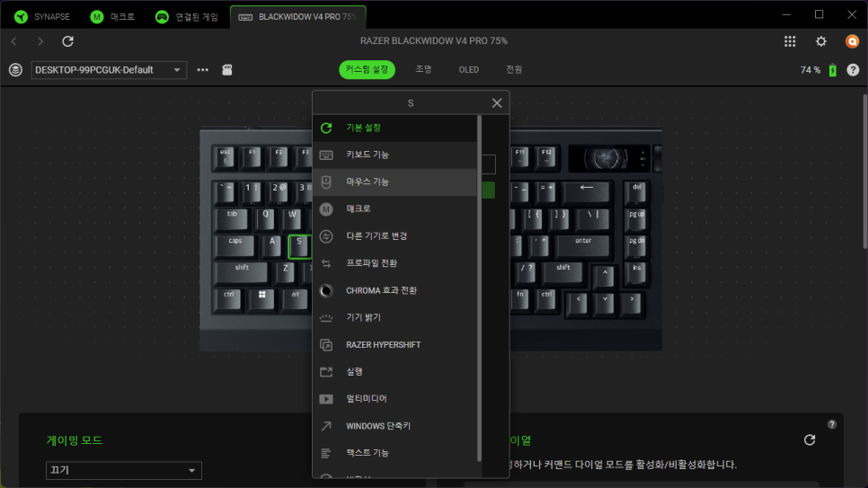Choose 실행 option

point(394,372)
